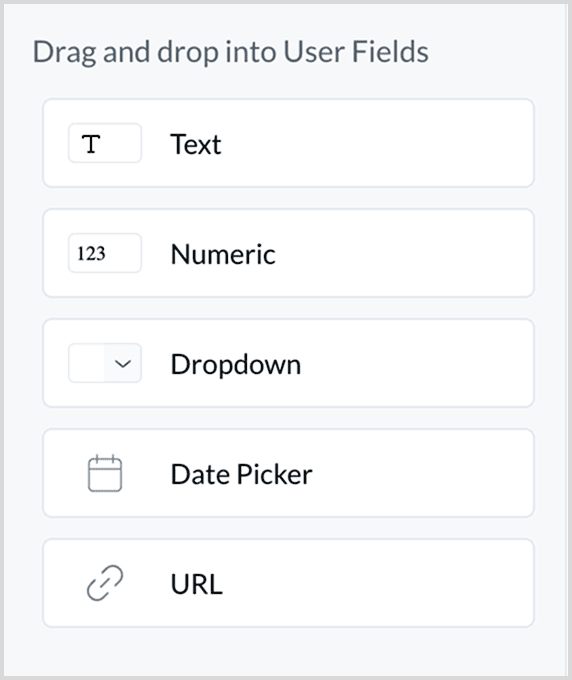The height and width of the screenshot is (680, 572).
Task: Click the blank left part of the Dropdown preview box
Action: (x=86, y=363)
